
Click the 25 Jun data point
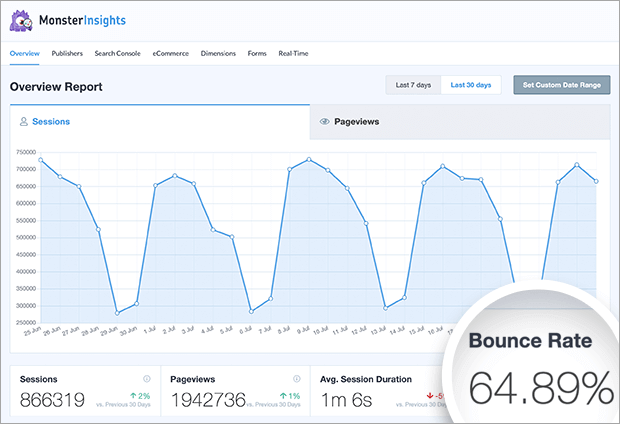pyautogui.click(x=40, y=160)
